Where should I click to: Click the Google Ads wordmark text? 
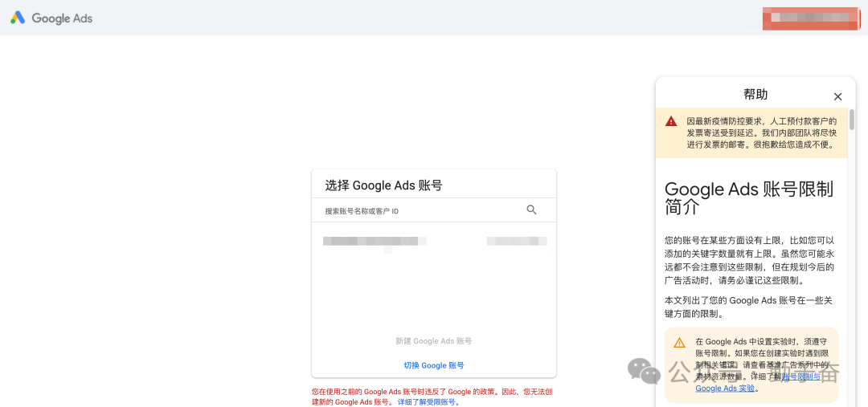62,18
